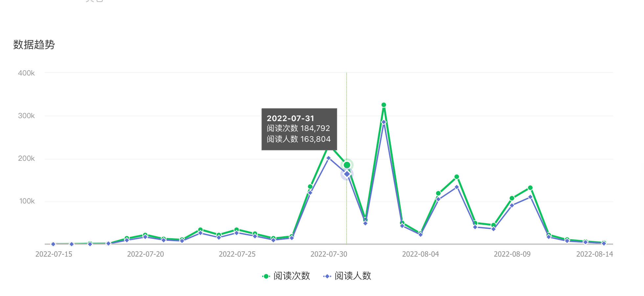The image size is (644, 296).
Task: Click the x-axis label 2022-07-30
Action: pyautogui.click(x=329, y=254)
